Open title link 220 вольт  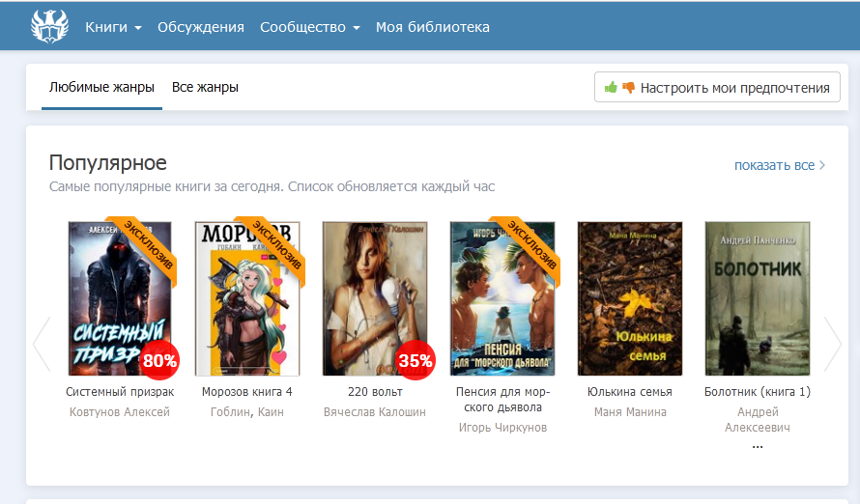[375, 392]
